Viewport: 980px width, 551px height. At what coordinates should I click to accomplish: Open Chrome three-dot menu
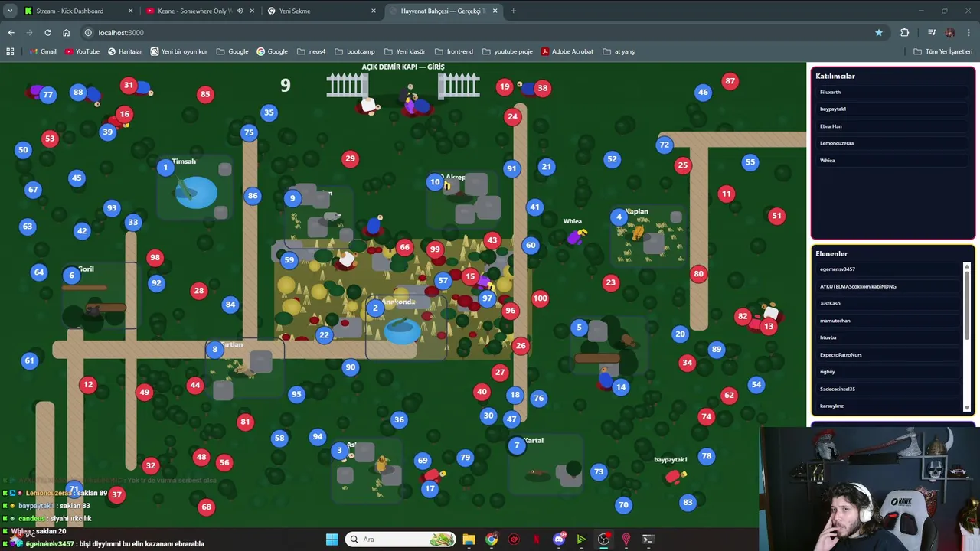969,32
